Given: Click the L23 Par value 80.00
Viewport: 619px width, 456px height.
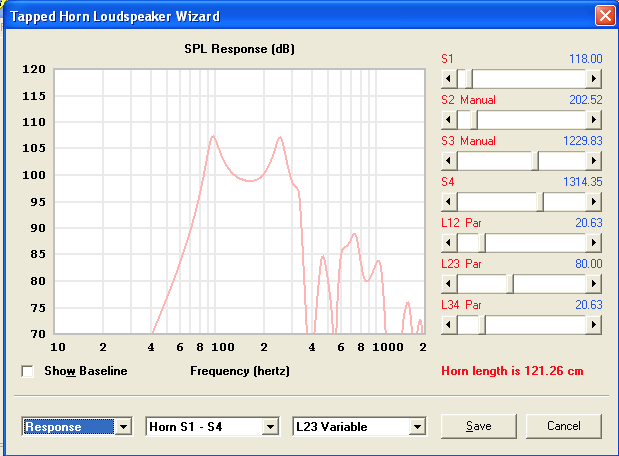Looking at the screenshot, I should pyautogui.click(x=589, y=264).
